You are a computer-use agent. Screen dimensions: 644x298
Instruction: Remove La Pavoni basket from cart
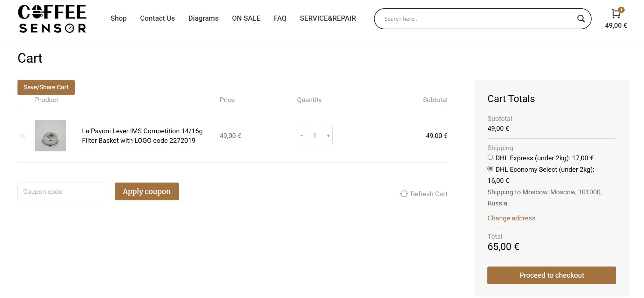tap(23, 136)
